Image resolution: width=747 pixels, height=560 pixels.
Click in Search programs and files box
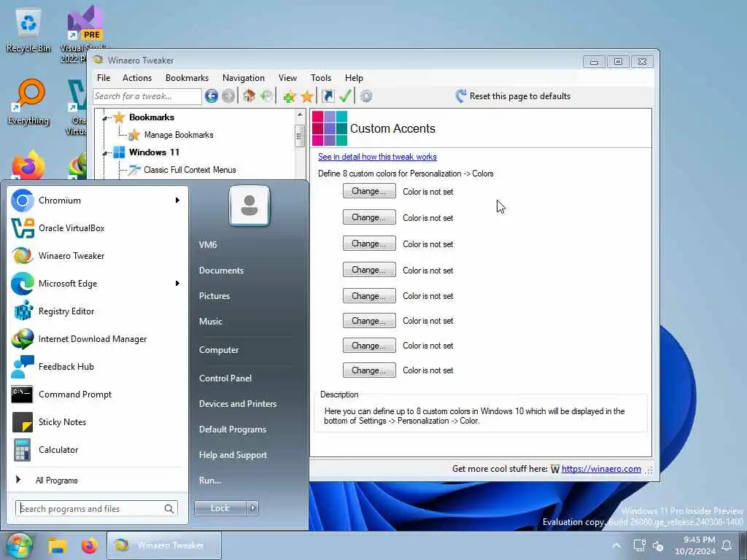point(96,508)
